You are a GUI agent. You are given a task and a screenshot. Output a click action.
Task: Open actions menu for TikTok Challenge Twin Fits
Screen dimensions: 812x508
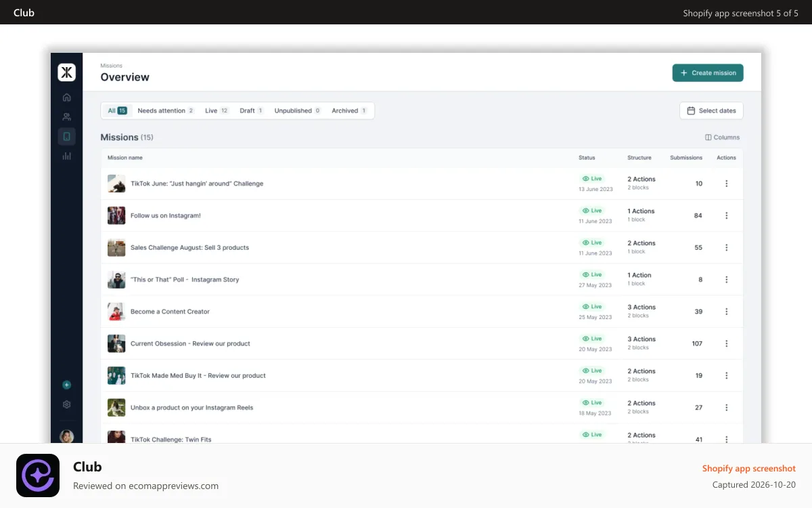pyautogui.click(x=727, y=439)
